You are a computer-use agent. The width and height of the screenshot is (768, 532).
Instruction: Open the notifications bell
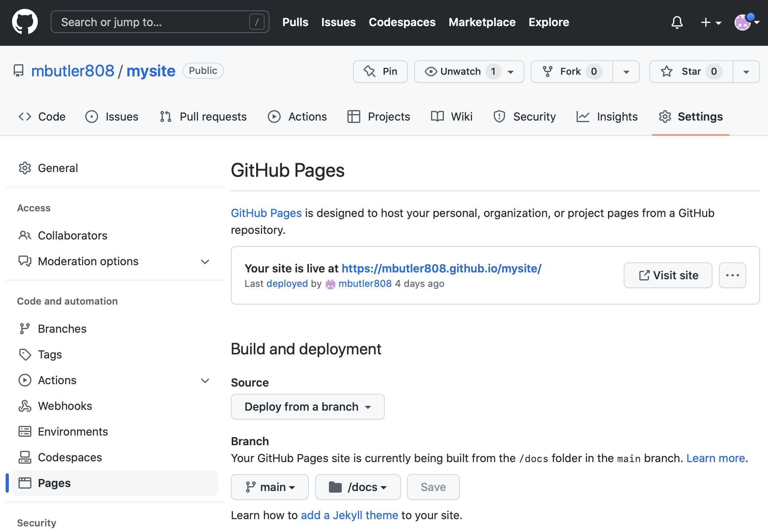pyautogui.click(x=677, y=23)
